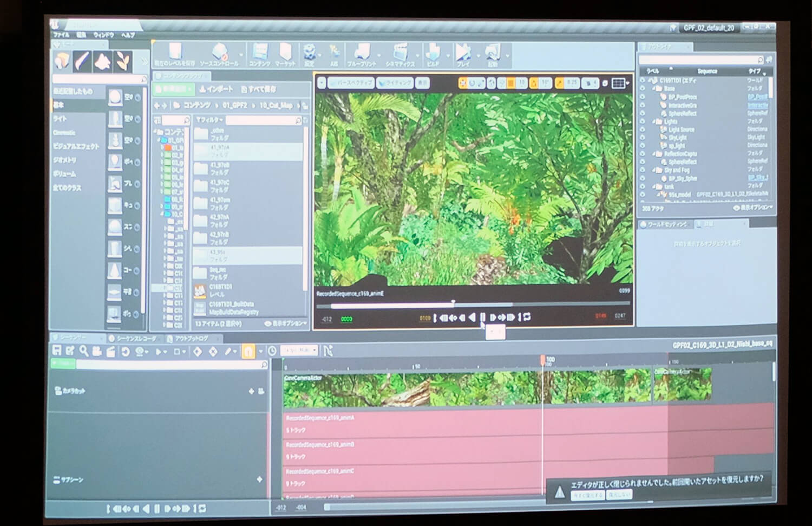The height and width of the screenshot is (526, 812).
Task: Switch to the Sequence Recorder (シーケンスレコーダ) tab
Action: pyautogui.click(x=132, y=339)
